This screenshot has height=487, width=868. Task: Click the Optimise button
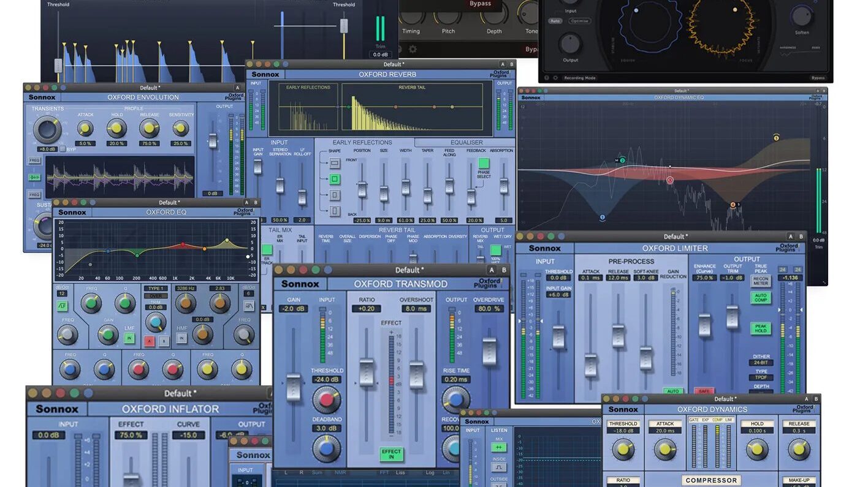tap(579, 21)
